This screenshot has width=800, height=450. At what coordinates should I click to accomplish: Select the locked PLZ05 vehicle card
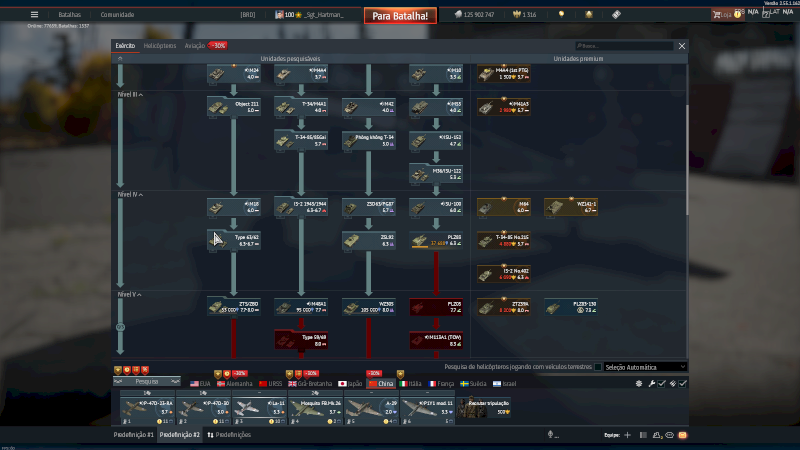(436, 307)
